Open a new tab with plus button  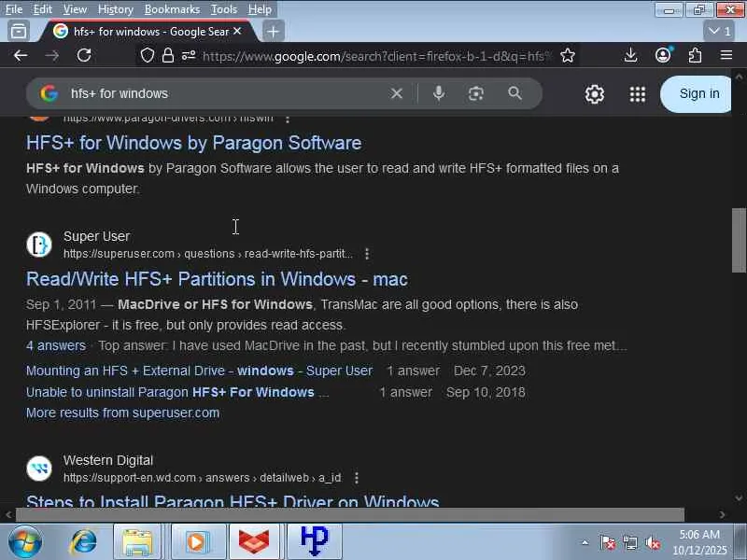tap(273, 32)
